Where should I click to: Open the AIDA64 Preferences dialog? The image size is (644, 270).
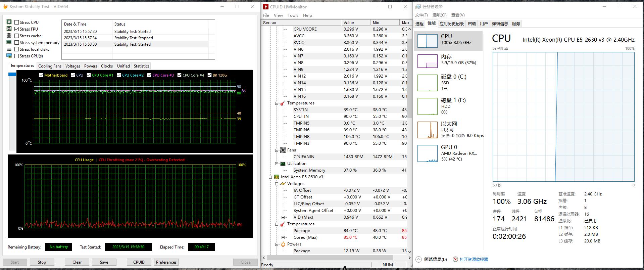pos(166,262)
